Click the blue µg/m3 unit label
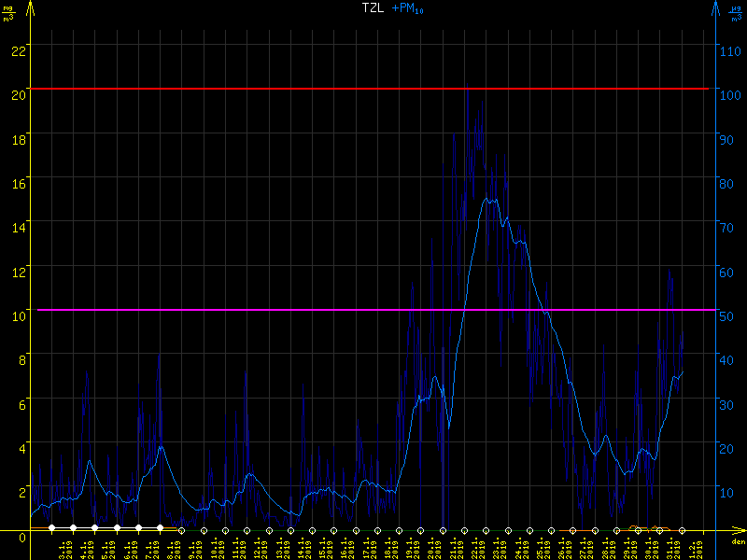 [x=738, y=12]
